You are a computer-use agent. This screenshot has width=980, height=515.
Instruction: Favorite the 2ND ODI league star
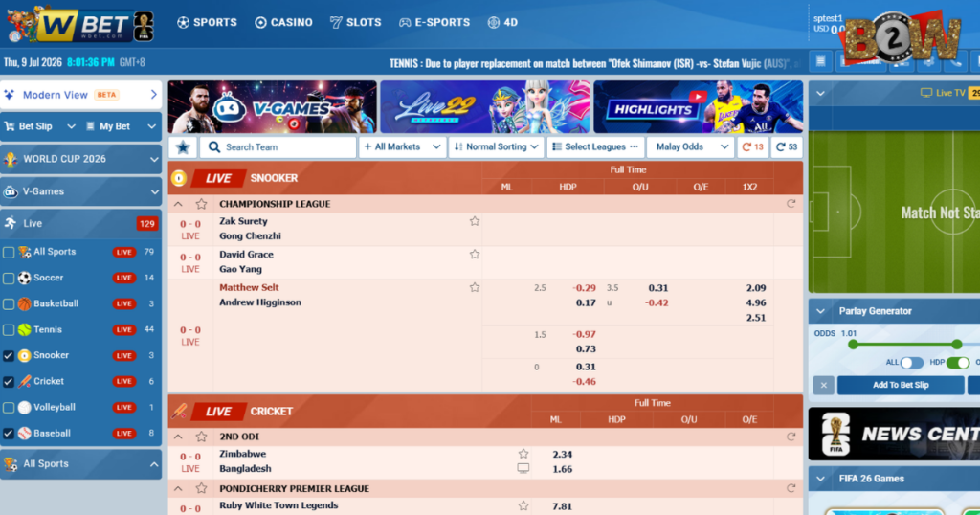pyautogui.click(x=201, y=437)
